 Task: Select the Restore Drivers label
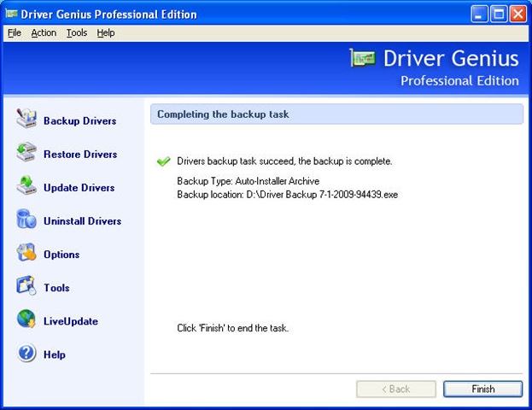click(x=80, y=154)
